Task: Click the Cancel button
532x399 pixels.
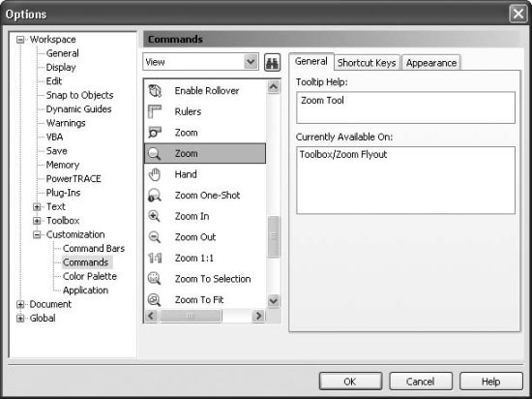Action: (x=421, y=382)
